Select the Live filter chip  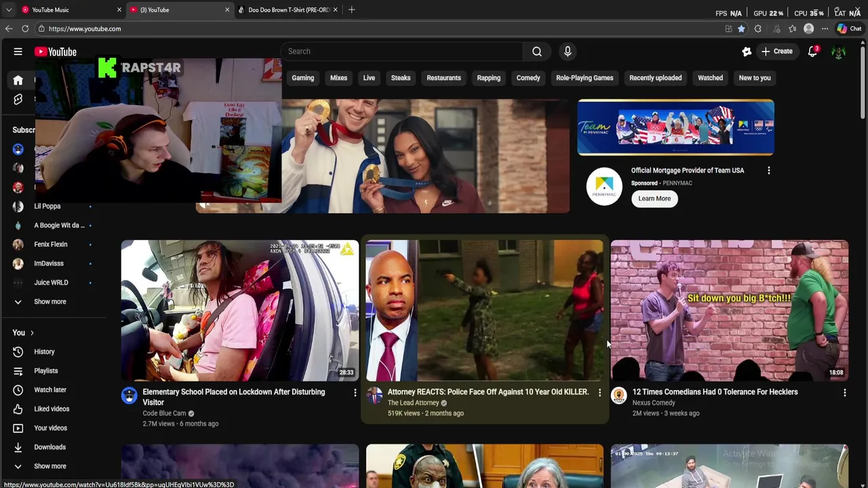369,78
